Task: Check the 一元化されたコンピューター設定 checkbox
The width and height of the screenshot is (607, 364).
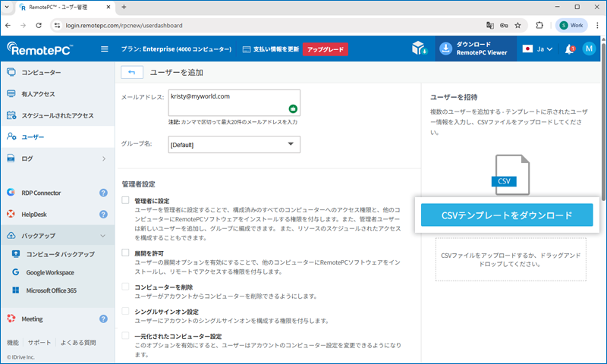Action: point(125,335)
